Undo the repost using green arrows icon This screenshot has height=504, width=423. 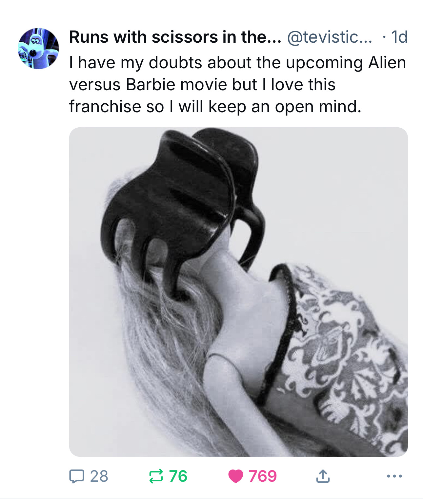click(156, 476)
